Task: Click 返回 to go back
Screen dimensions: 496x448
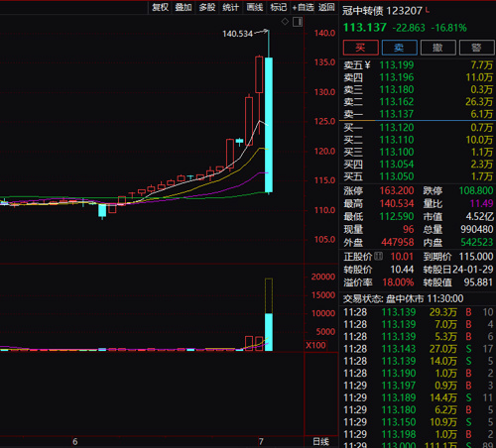Action: point(326,7)
